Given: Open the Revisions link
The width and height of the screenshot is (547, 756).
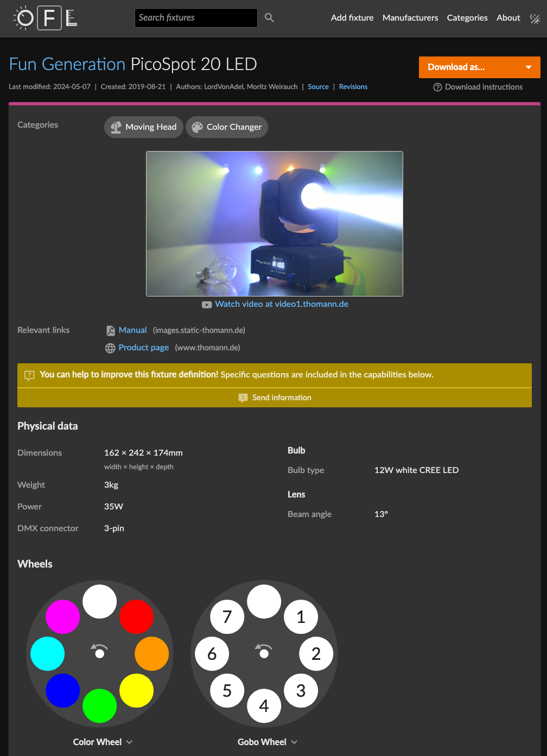Looking at the screenshot, I should tap(353, 87).
